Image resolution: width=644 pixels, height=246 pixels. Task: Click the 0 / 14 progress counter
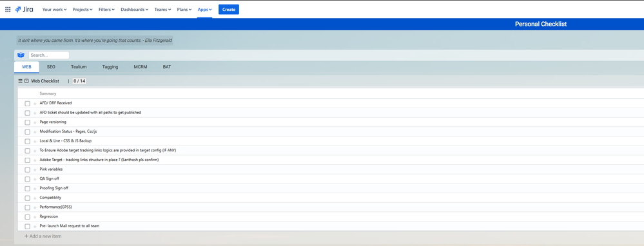coord(79,81)
